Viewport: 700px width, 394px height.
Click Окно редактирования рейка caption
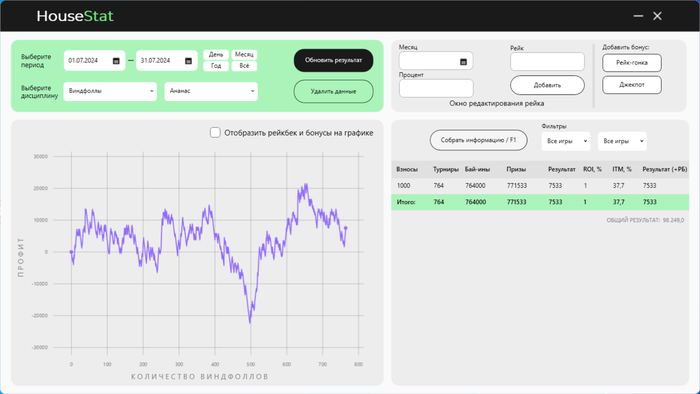pyautogui.click(x=496, y=104)
